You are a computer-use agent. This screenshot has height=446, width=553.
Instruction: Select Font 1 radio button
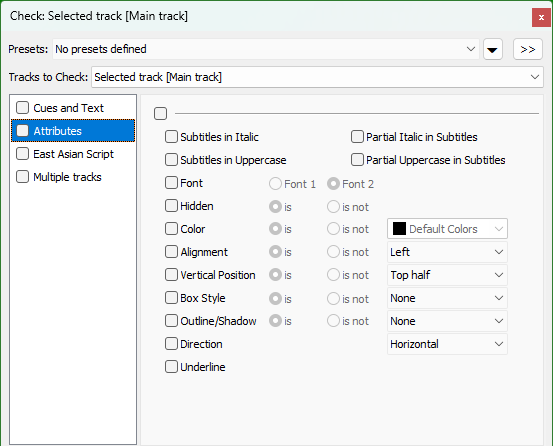point(275,184)
